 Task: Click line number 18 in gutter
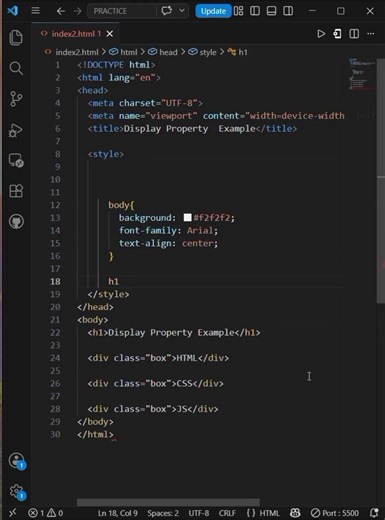point(55,282)
